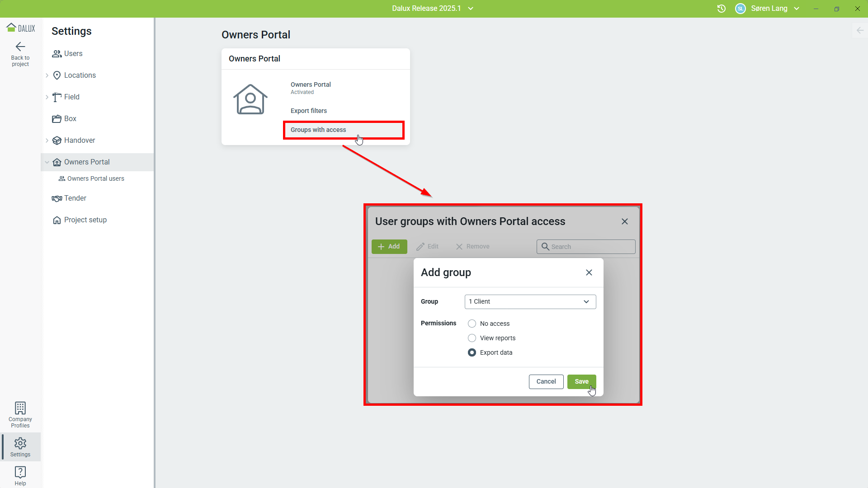Click the Owners Portal users people icon
868x488 pixels.
[62, 178]
